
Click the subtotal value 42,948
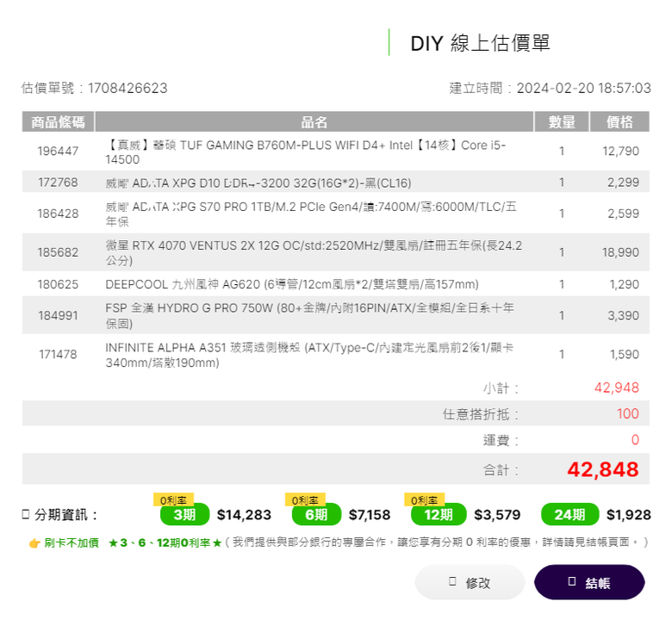pyautogui.click(x=617, y=387)
